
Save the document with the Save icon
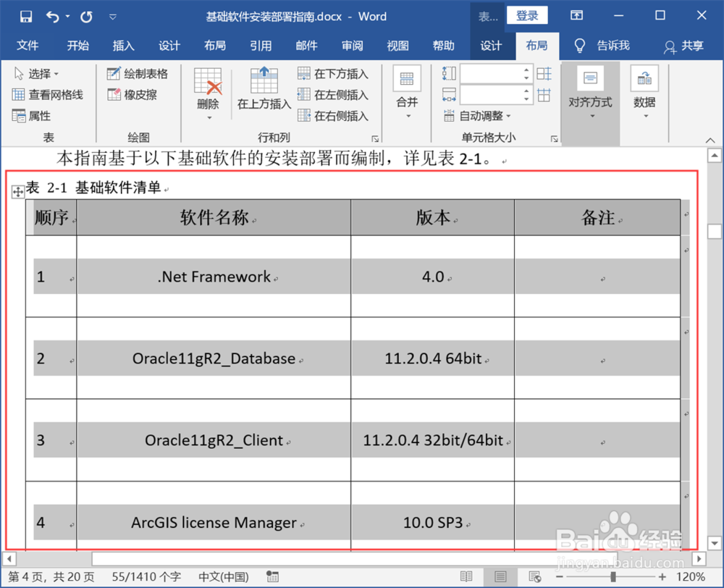(x=26, y=17)
